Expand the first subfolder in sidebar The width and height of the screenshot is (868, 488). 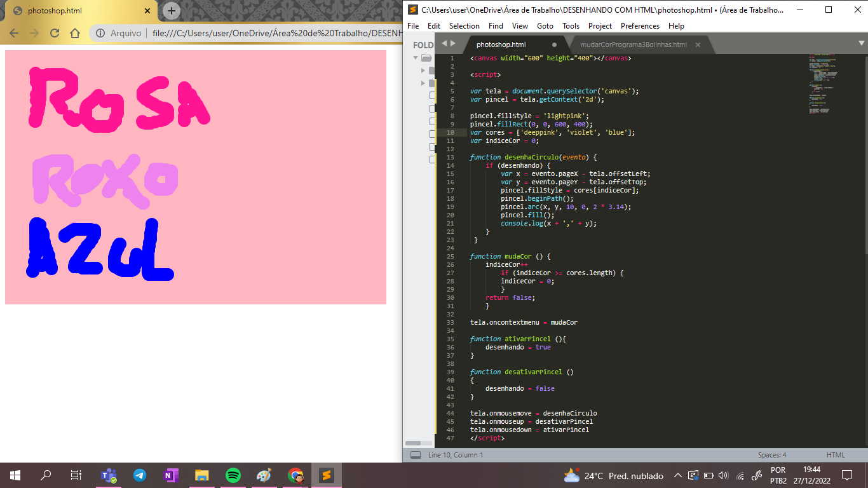423,70
